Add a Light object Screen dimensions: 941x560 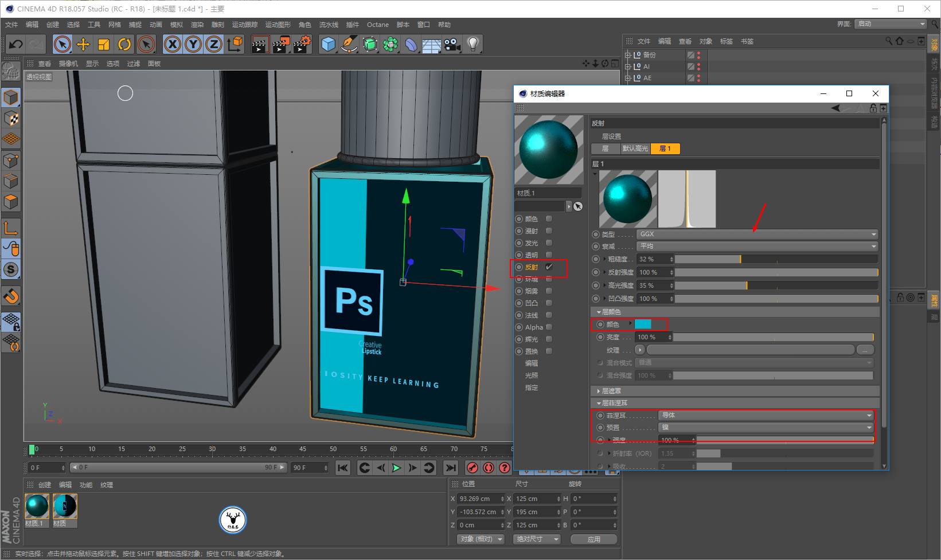click(473, 44)
